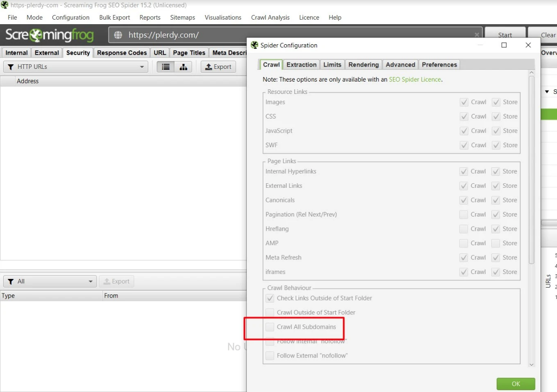Enable Crawl Outside of Start Folder

270,312
